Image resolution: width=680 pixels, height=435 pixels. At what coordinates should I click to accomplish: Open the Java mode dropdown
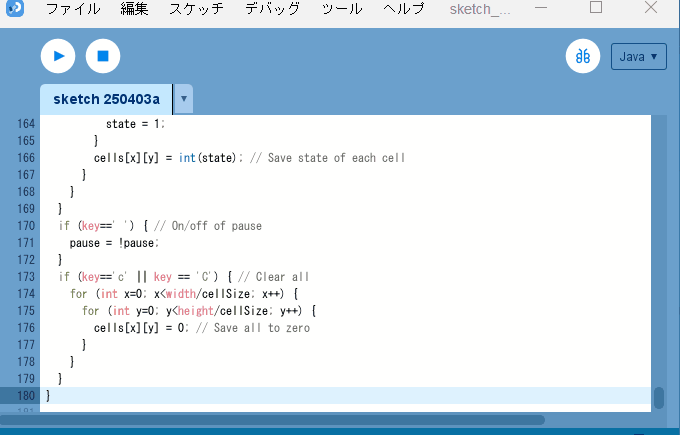[638, 56]
